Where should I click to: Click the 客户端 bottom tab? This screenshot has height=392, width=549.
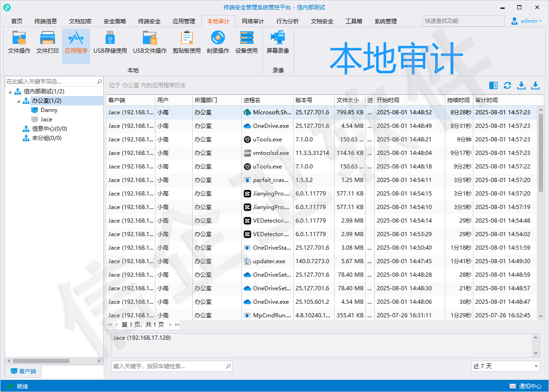coord(23,371)
